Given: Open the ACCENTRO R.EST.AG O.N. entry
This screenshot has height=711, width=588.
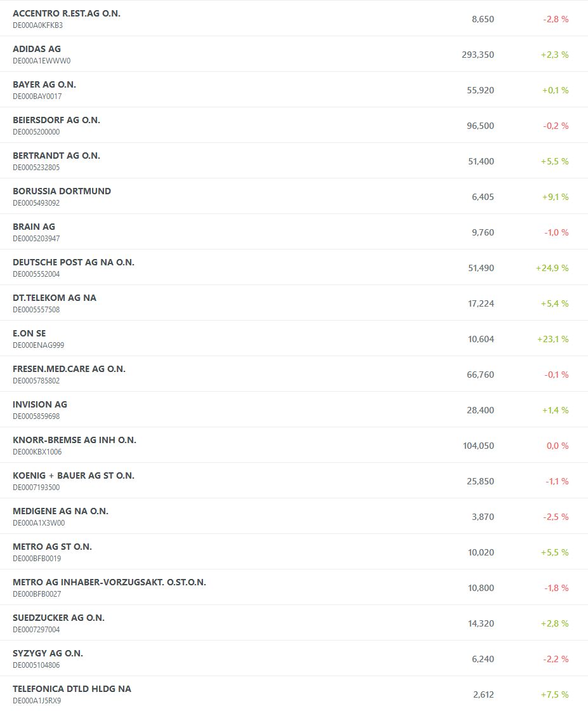Looking at the screenshot, I should coord(66,13).
